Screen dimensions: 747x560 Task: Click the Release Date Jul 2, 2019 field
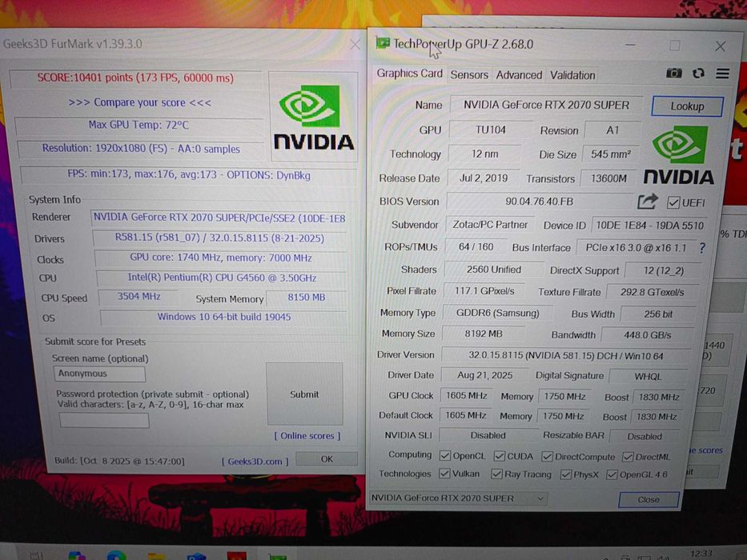coord(483,178)
